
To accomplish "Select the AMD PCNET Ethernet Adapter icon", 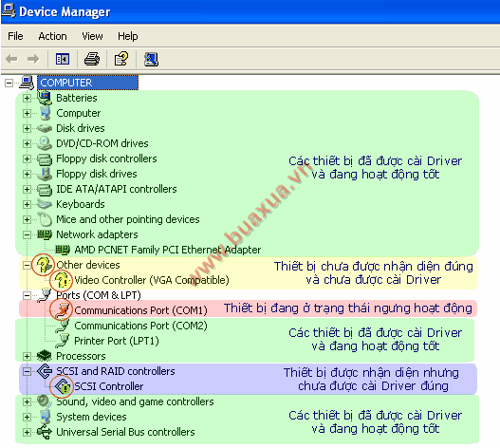I will click(63, 250).
